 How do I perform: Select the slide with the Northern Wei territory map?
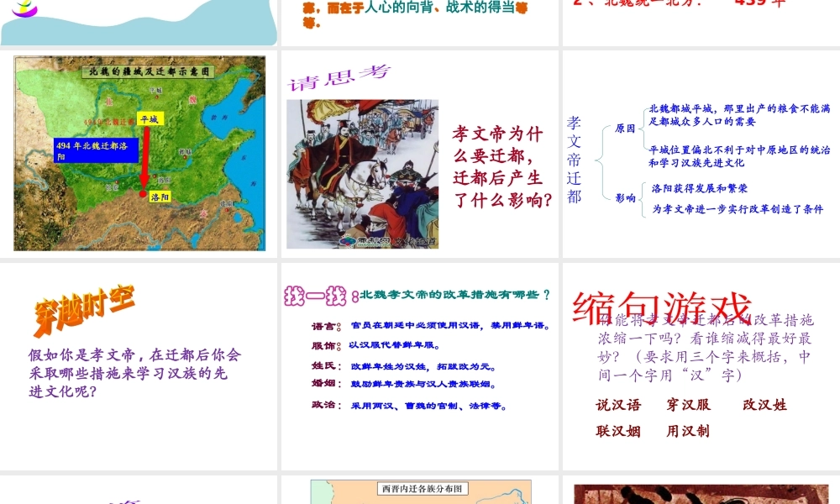point(139,153)
